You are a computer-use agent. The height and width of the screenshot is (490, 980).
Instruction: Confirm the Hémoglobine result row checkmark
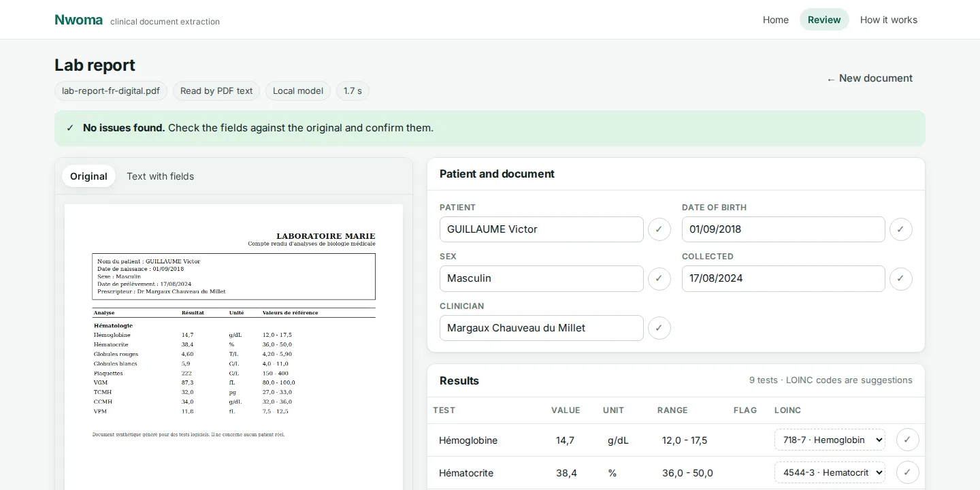coord(907,440)
